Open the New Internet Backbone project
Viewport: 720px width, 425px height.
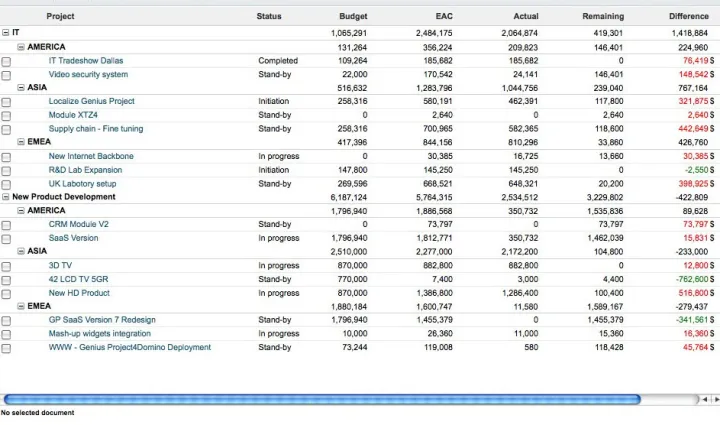coord(91,156)
